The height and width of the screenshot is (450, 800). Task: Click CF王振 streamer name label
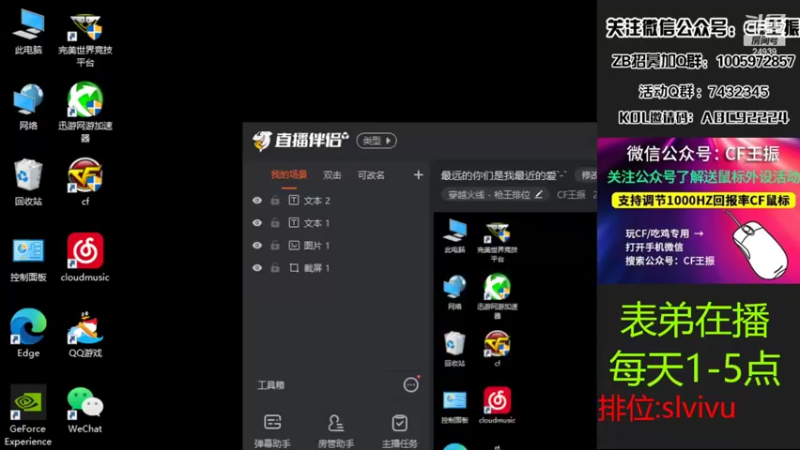tap(571, 195)
